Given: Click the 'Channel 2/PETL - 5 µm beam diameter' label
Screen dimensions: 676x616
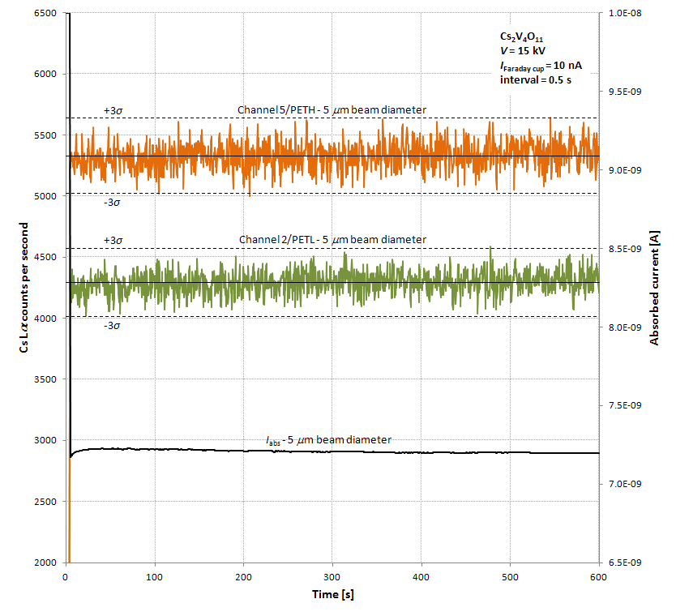Looking at the screenshot, I should tap(332, 239).
